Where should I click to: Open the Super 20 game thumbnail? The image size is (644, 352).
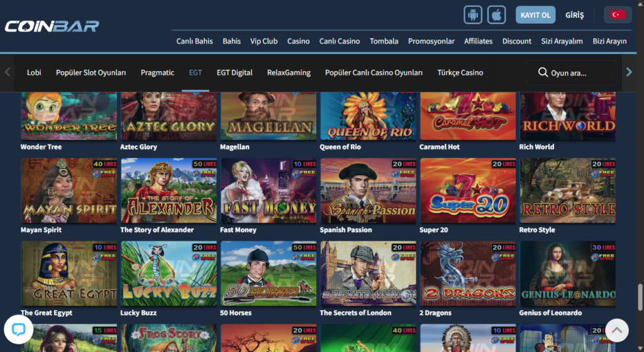click(x=468, y=190)
